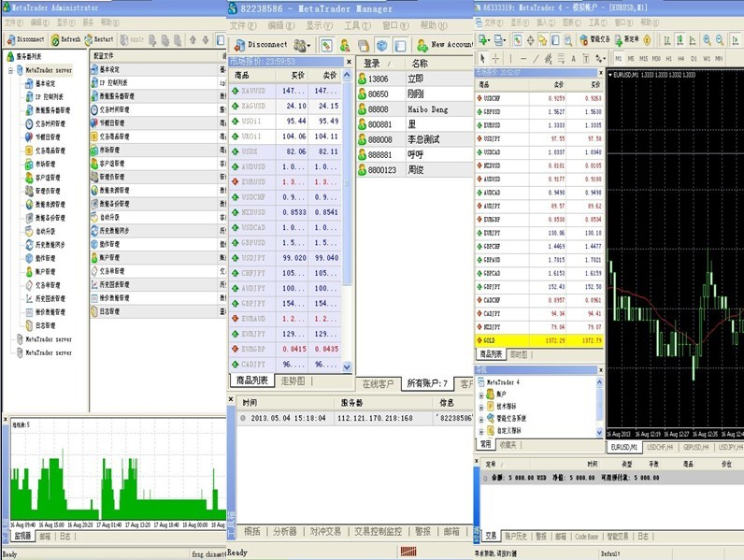Select line chart mode icon
The width and height of the screenshot is (744, 560).
(692, 40)
